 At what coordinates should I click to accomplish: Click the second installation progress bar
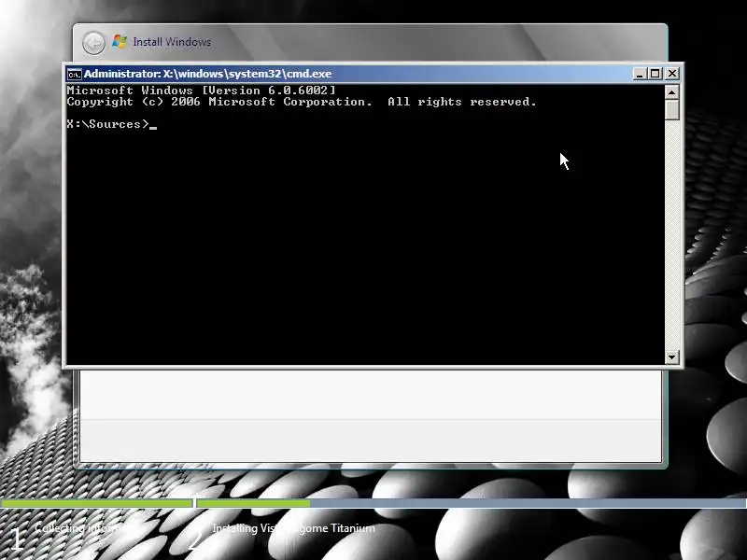pyautogui.click(x=472, y=503)
